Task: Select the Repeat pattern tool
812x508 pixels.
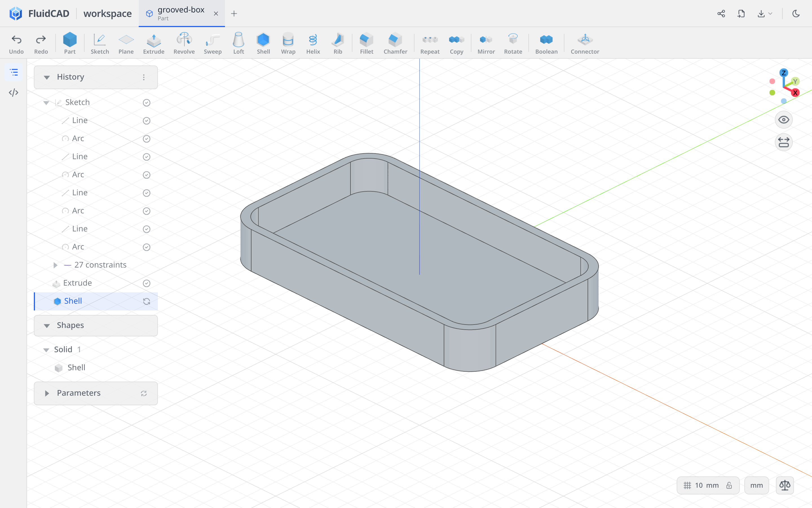Action: click(430, 43)
